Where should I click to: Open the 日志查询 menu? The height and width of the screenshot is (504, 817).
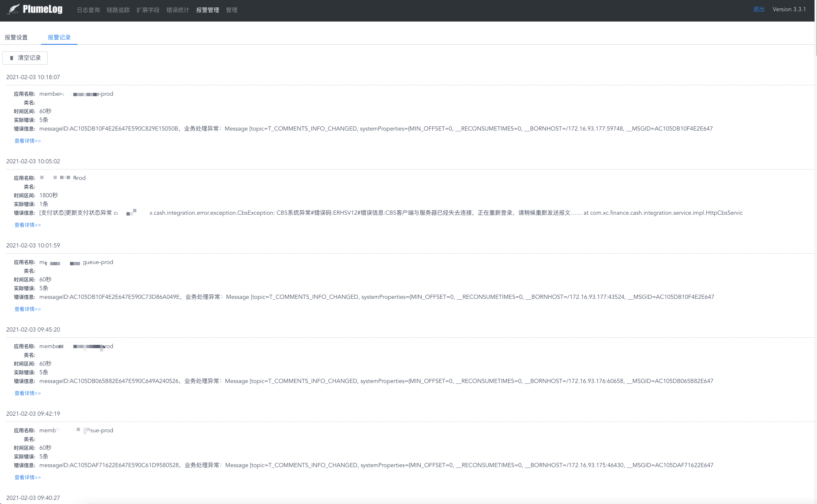click(88, 10)
